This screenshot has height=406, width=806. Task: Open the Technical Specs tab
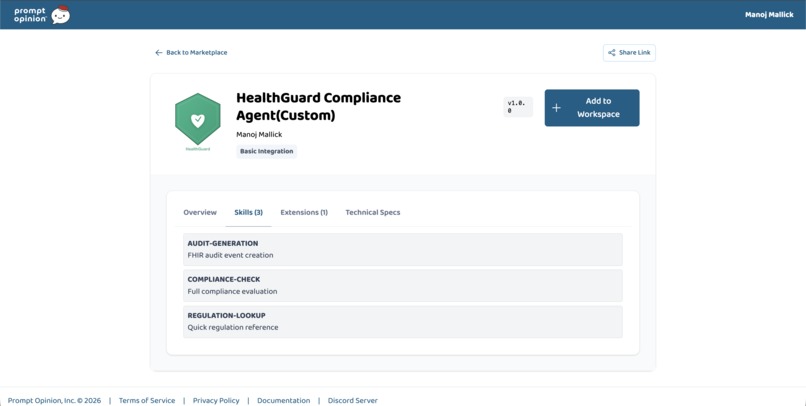tap(373, 212)
